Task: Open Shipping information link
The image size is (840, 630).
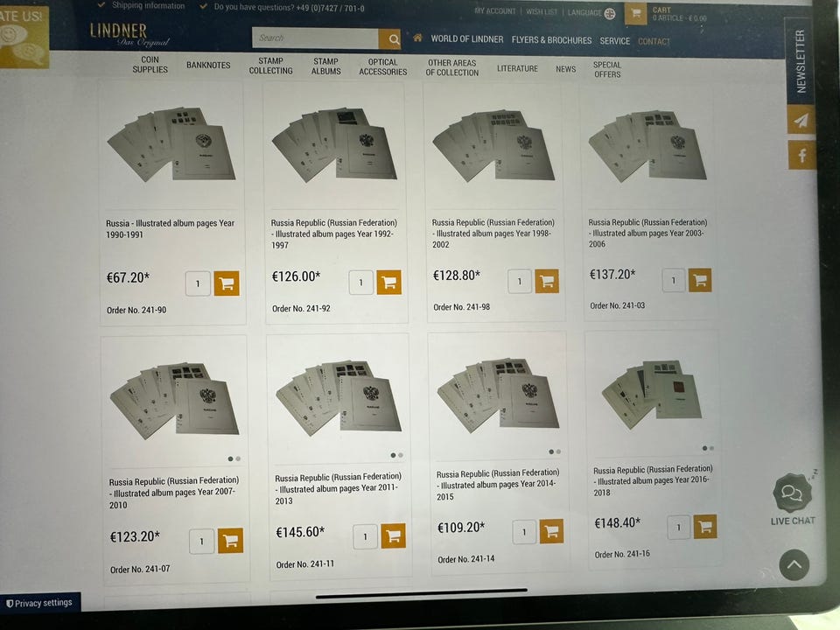Action: (149, 5)
